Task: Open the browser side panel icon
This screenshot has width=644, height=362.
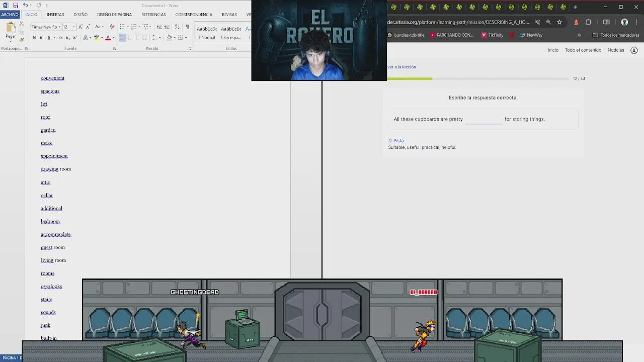Action: point(606,22)
